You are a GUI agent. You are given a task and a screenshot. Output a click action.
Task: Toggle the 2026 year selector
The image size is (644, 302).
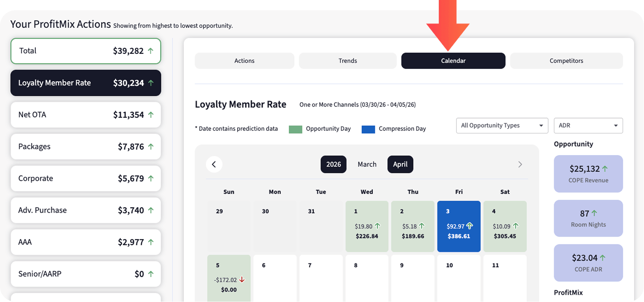(333, 165)
